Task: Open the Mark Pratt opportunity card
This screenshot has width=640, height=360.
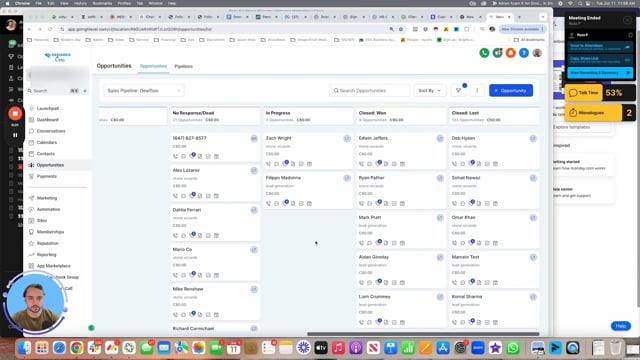Action: click(400, 229)
